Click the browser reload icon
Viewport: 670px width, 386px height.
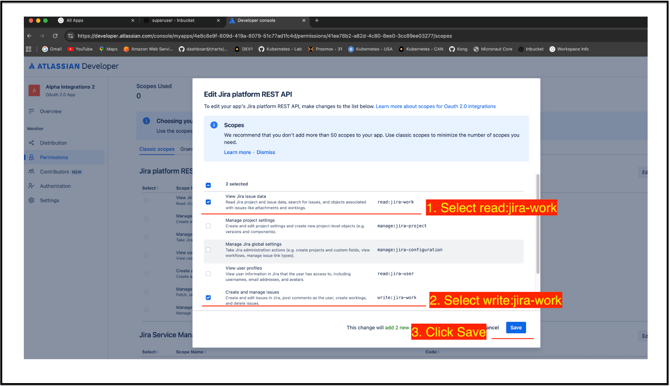pyautogui.click(x=55, y=36)
